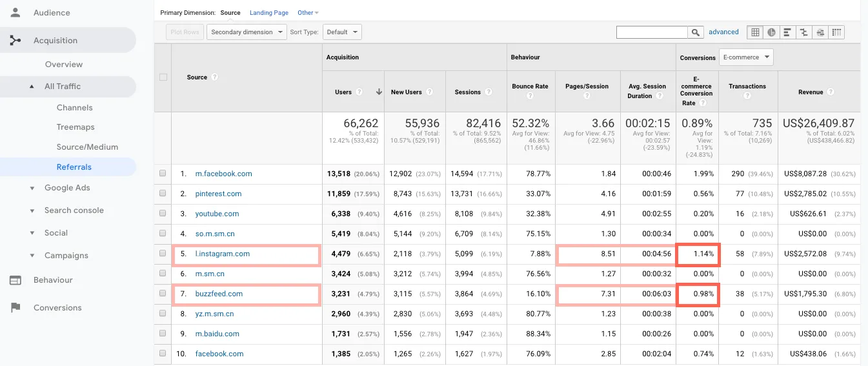Tick the checkbox for m.facebook.com row
Image resolution: width=868 pixels, height=366 pixels.
coord(163,174)
